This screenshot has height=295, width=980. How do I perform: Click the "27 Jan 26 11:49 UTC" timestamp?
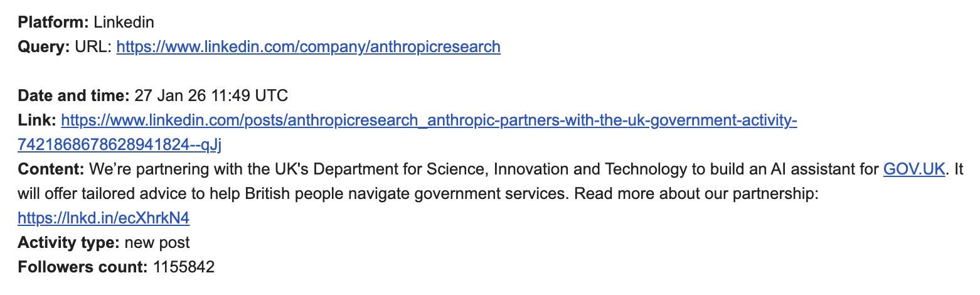point(211,95)
